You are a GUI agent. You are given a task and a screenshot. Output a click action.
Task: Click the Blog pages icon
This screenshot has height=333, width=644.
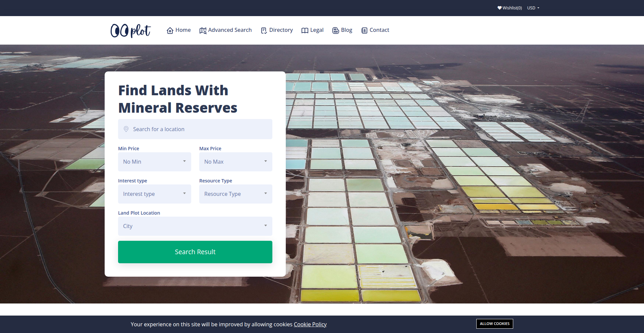(x=336, y=31)
